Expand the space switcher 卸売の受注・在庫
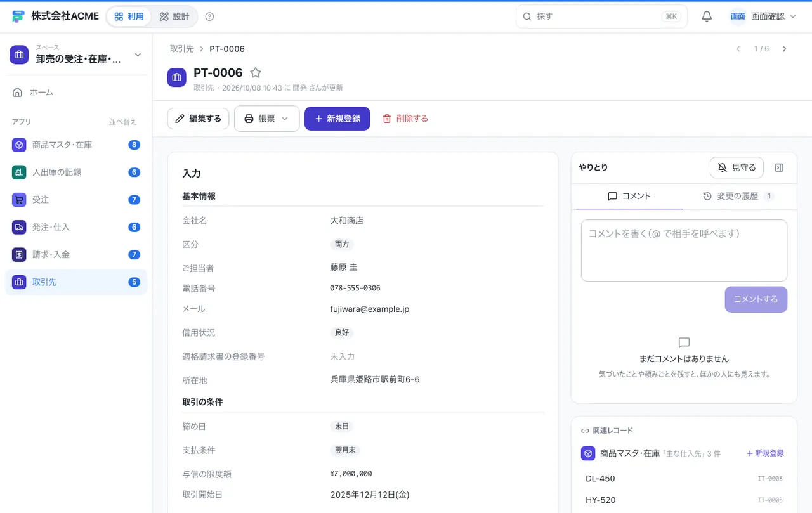 pos(76,55)
